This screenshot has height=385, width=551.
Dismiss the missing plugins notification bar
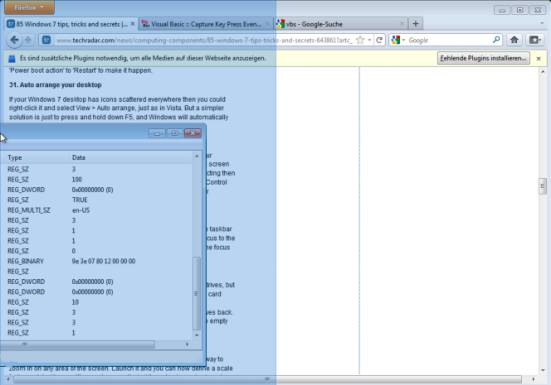point(538,59)
